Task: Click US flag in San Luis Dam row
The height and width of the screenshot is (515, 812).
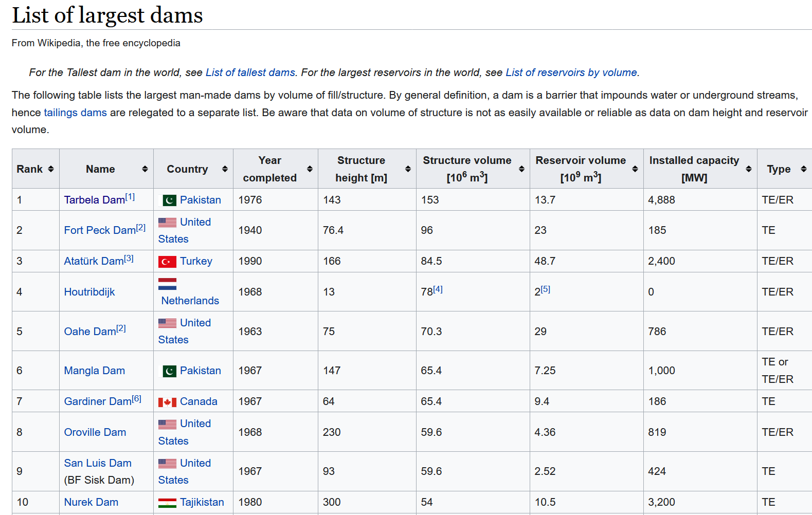Action: [167, 464]
